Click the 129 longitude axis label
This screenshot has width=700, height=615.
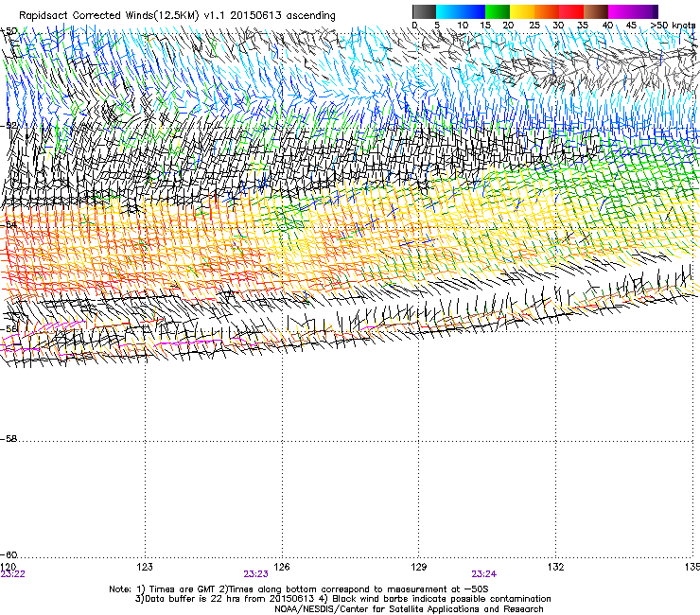[x=419, y=567]
